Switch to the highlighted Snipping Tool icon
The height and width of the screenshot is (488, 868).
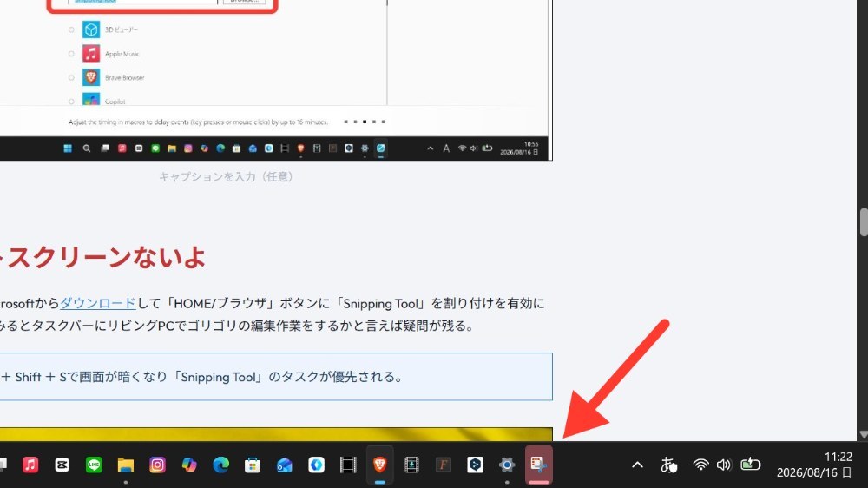click(539, 465)
